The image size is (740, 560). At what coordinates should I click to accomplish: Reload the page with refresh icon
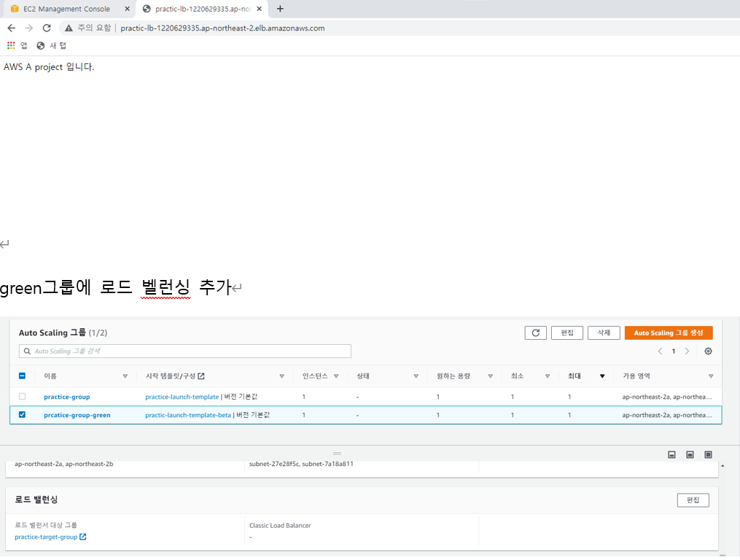pos(47,28)
